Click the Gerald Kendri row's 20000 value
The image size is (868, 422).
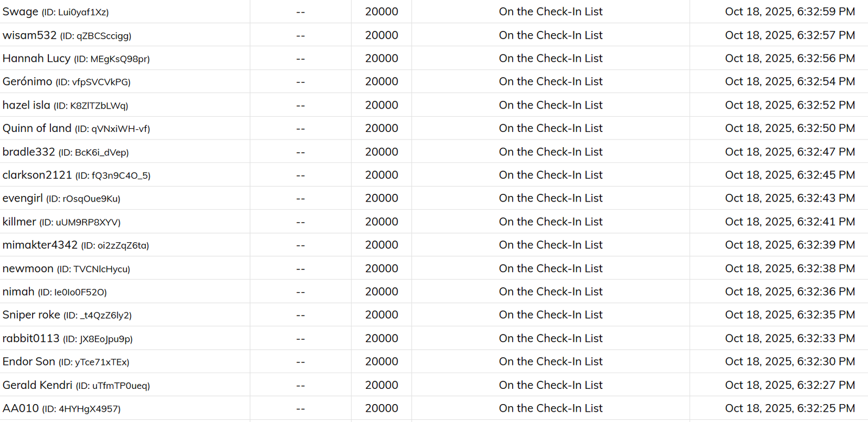tap(381, 385)
